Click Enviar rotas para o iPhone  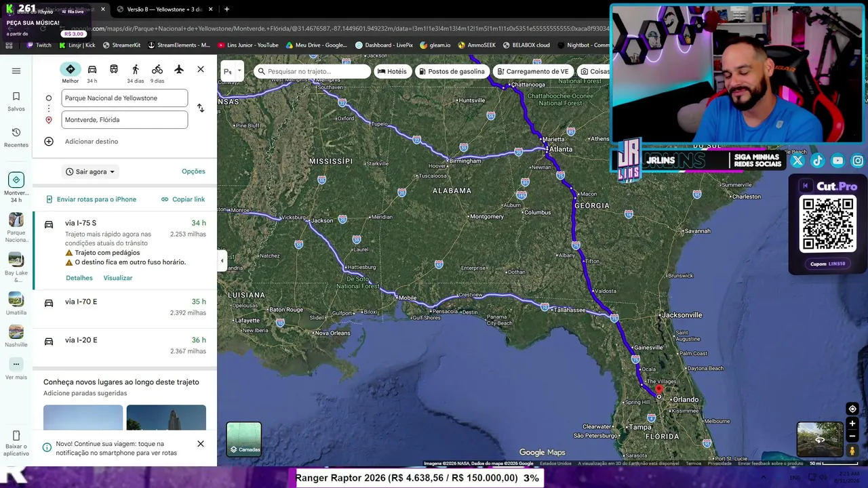coord(92,199)
